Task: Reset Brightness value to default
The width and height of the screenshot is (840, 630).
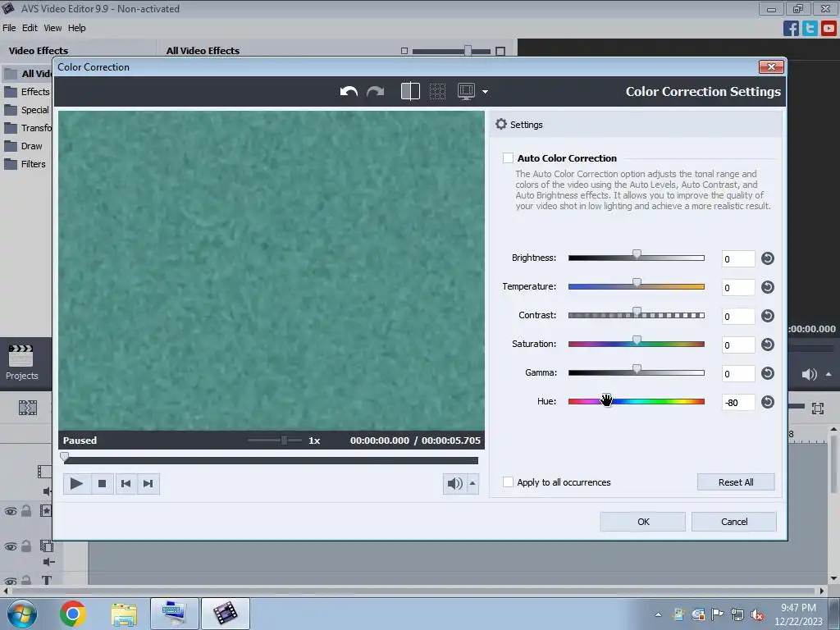Action: click(x=768, y=258)
